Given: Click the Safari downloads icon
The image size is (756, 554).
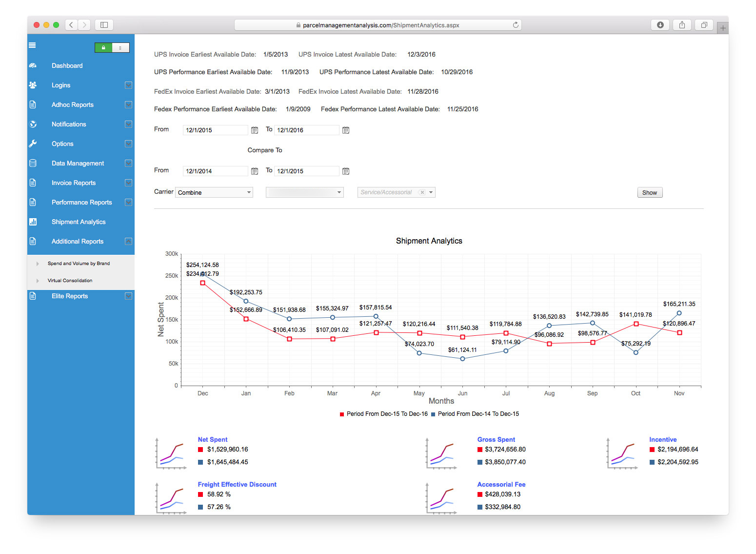Looking at the screenshot, I should 660,25.
